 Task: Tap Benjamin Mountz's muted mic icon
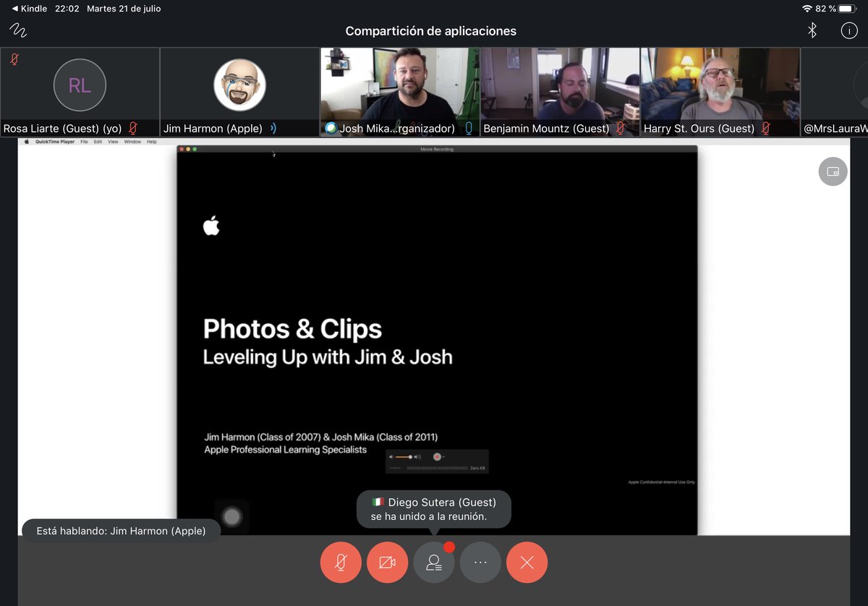pyautogui.click(x=619, y=129)
